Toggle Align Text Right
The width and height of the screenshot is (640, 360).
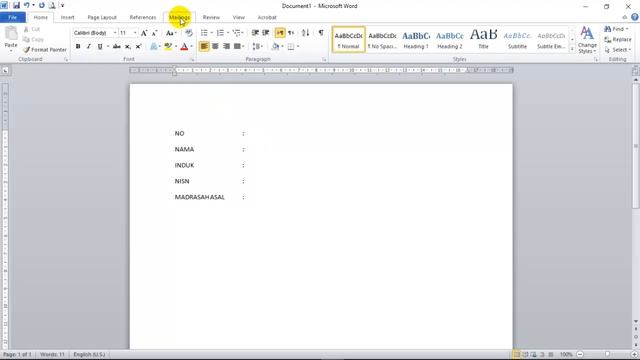pos(226,47)
